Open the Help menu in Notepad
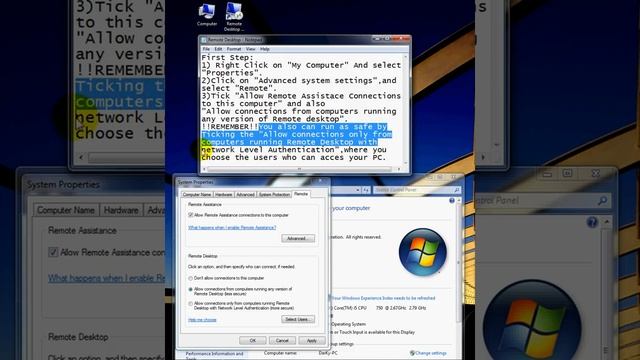This screenshot has height=360, width=640. [265, 49]
